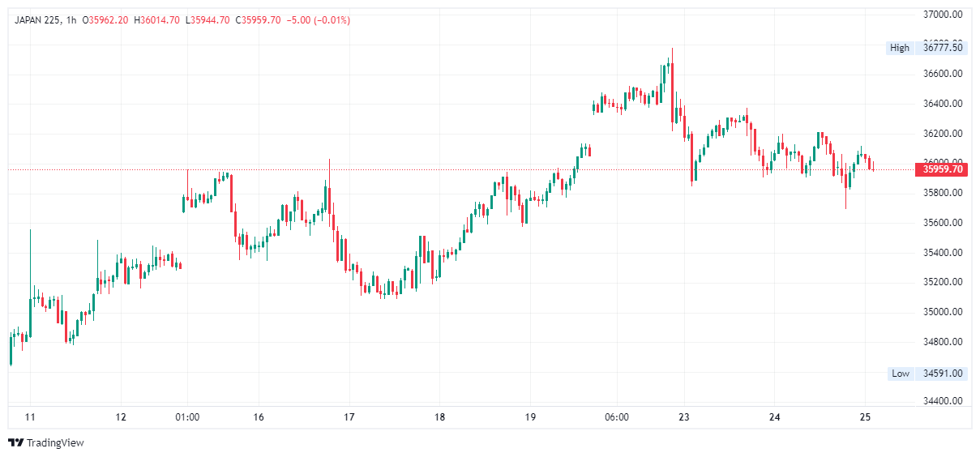Click the open value O35962.20
This screenshot has height=457, width=980.
(105, 19)
